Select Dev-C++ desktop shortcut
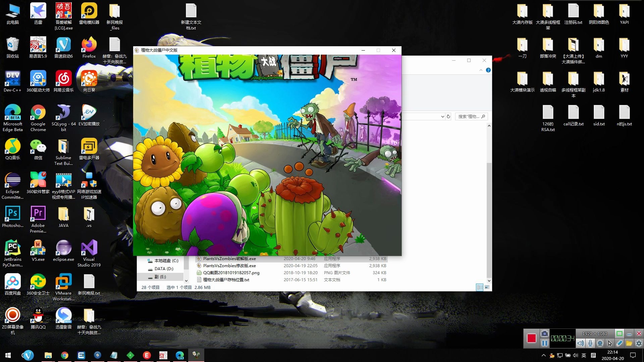The height and width of the screenshot is (362, 644). [x=13, y=81]
